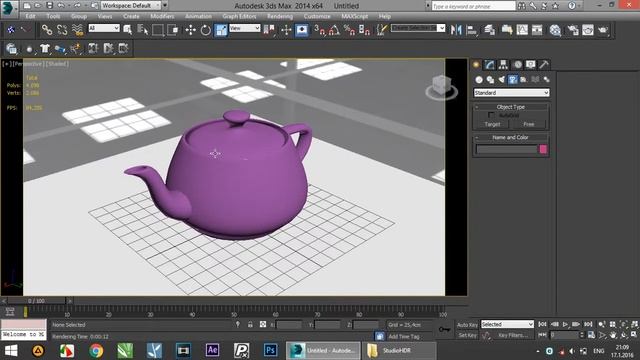Toggle the Selection Lock padlock
Image resolution: width=640 pixels, height=360 pixels.
(x=250, y=324)
